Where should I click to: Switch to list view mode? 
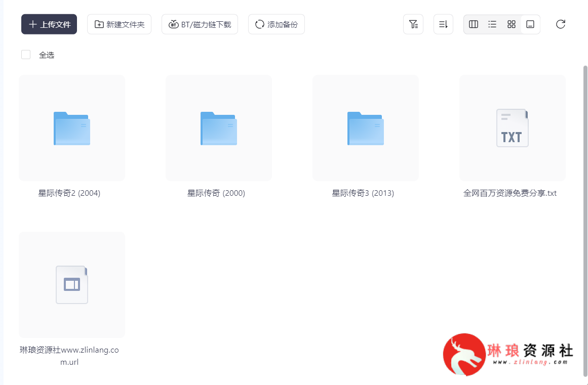(x=492, y=24)
